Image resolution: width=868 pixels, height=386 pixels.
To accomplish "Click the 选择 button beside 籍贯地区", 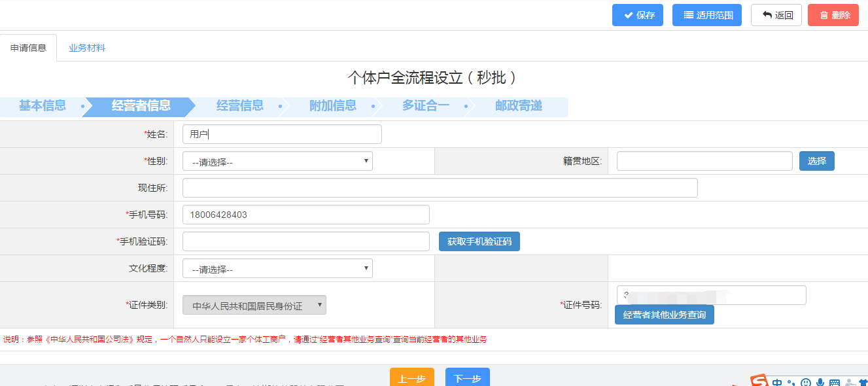I will 816,161.
